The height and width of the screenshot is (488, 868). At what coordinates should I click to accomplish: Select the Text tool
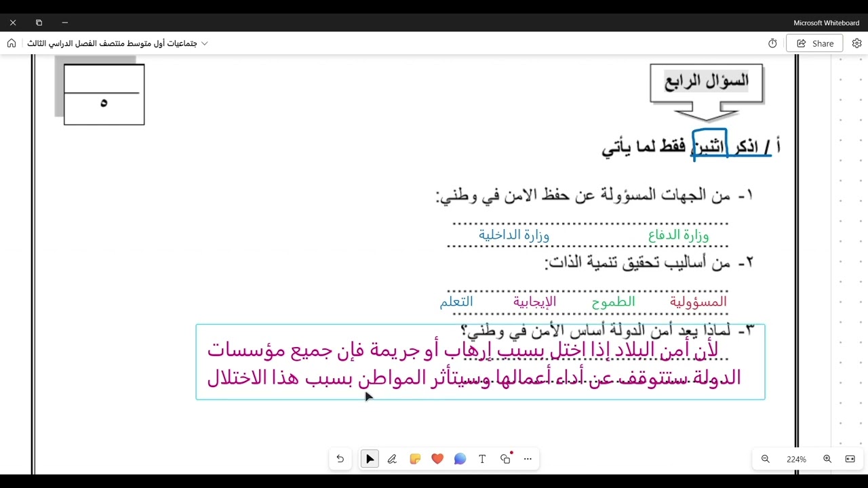(482, 459)
